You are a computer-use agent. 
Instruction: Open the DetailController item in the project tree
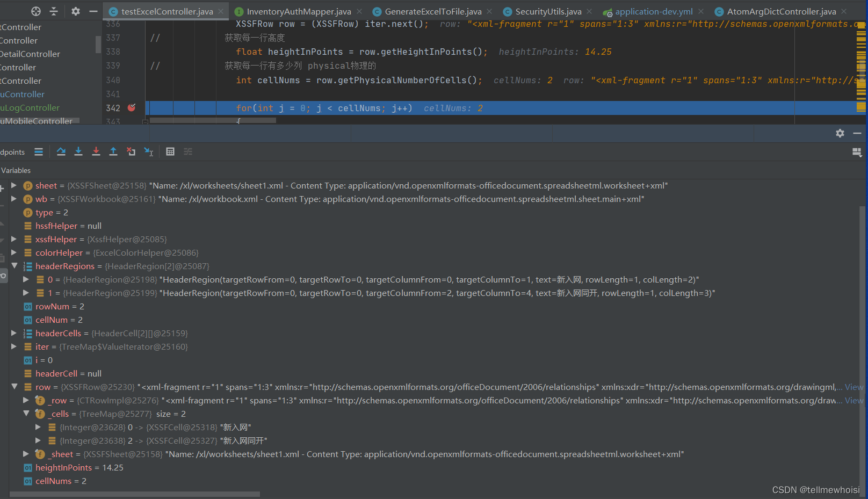(30, 54)
